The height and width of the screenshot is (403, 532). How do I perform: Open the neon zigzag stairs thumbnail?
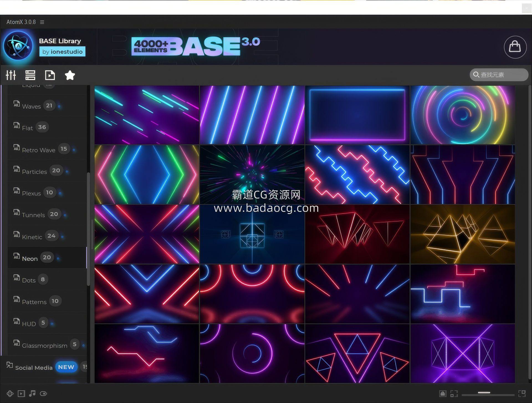357,175
